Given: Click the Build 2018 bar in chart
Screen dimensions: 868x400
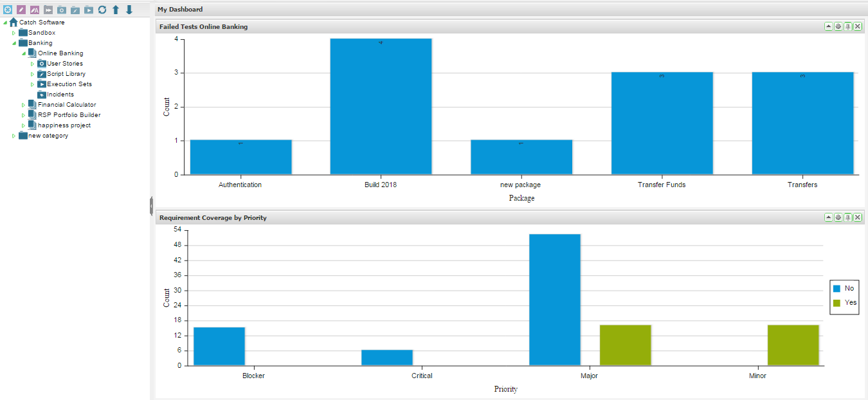Looking at the screenshot, I should pos(381,106).
